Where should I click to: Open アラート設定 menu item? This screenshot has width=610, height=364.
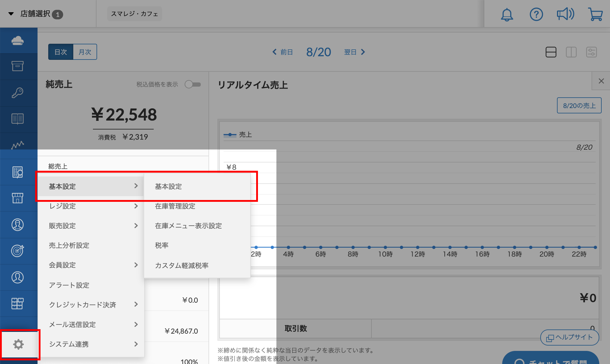(91, 285)
